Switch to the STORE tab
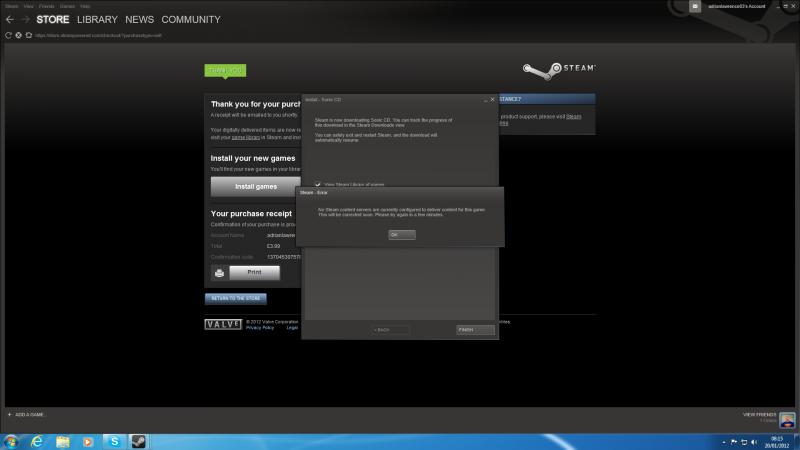 click(53, 19)
